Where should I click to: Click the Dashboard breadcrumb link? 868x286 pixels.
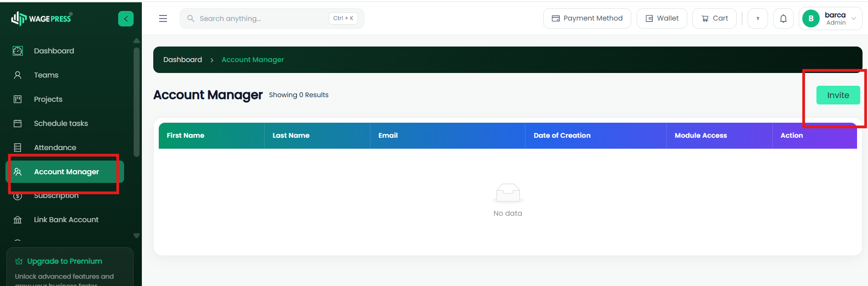(x=182, y=60)
